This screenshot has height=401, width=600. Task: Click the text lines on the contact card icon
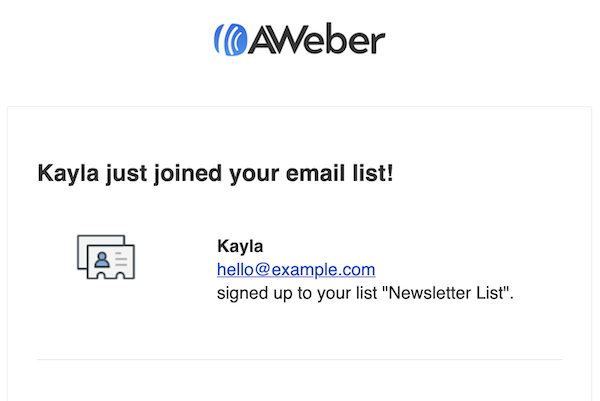pos(120,258)
